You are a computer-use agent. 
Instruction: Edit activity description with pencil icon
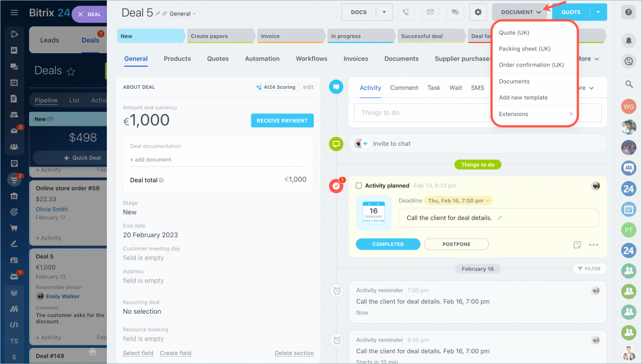pyautogui.click(x=500, y=218)
